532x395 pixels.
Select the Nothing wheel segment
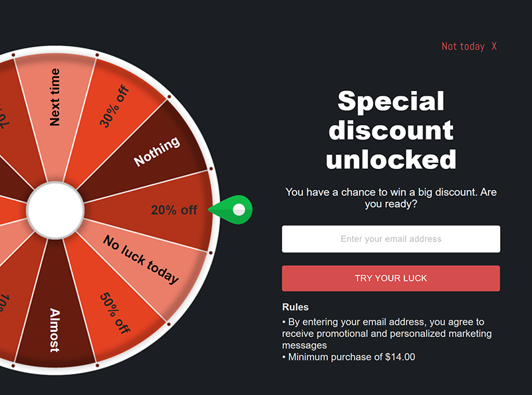[157, 152]
